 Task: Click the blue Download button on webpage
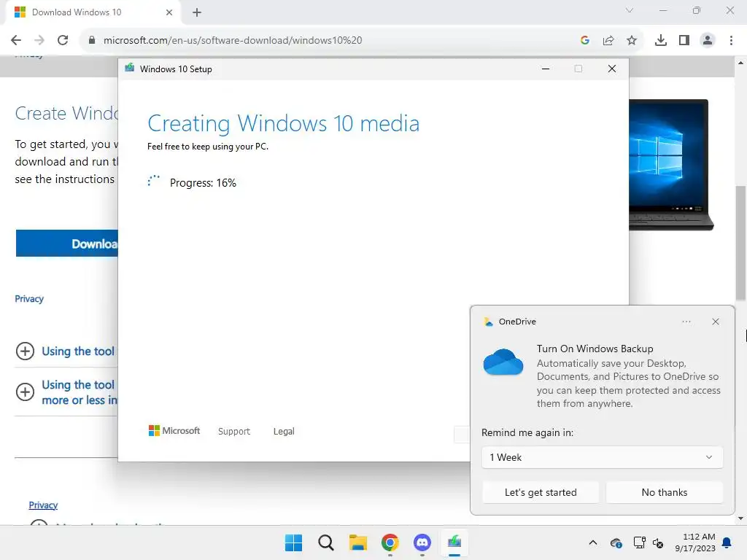click(66, 244)
